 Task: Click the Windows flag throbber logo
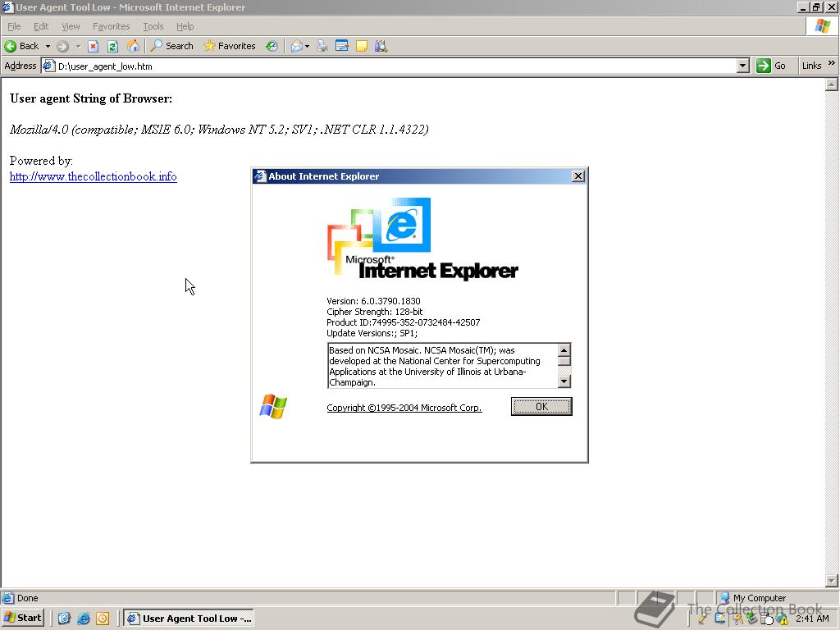[822, 26]
